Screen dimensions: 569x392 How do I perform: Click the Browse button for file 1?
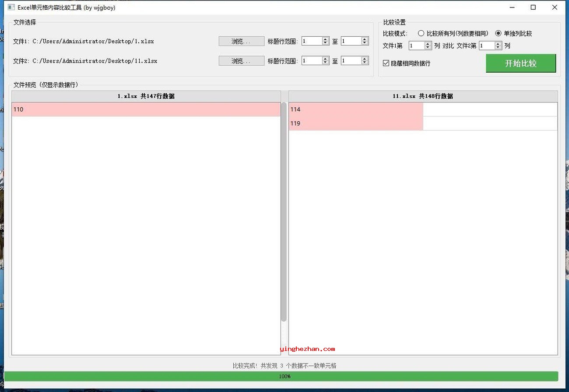[242, 41]
